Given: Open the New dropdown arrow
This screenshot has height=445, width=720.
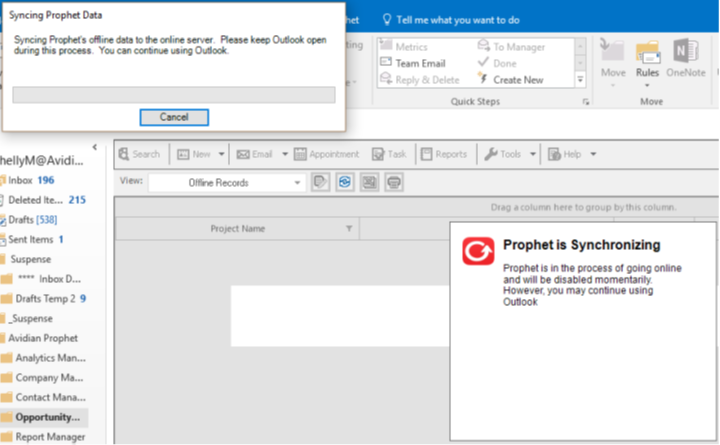Looking at the screenshot, I should coord(221,154).
